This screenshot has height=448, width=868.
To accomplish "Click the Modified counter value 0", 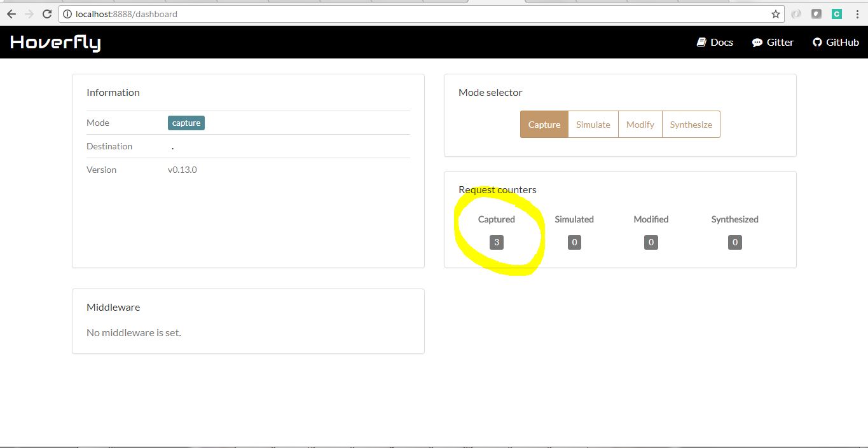I will 651,242.
